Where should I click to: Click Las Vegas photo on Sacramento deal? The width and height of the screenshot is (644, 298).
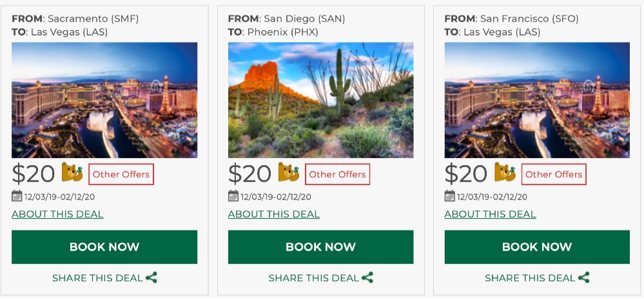[x=104, y=100]
